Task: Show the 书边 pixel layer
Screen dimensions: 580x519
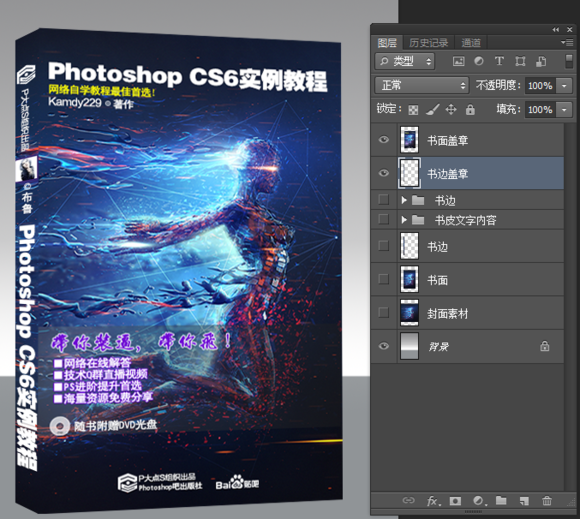Action: (x=384, y=246)
